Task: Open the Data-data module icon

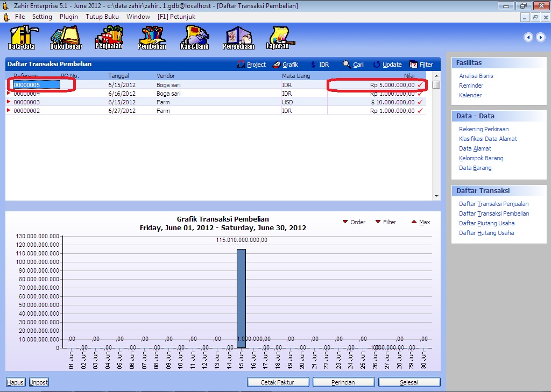Action: 22,37
